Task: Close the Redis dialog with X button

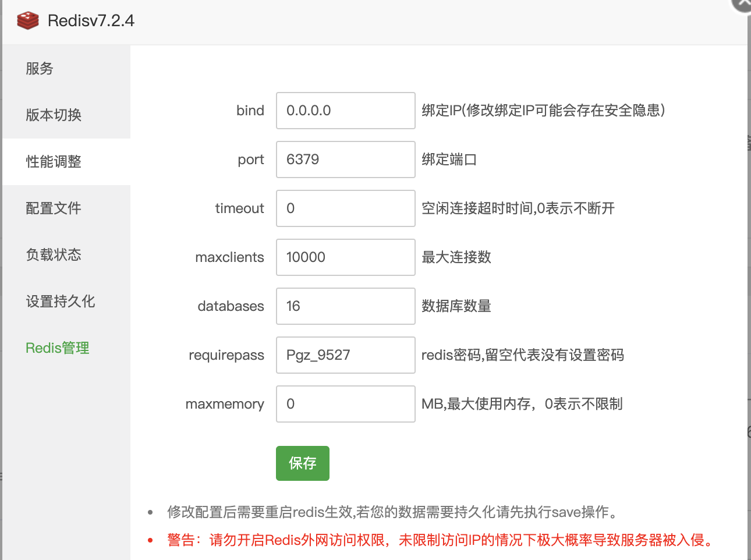Action: (x=743, y=3)
